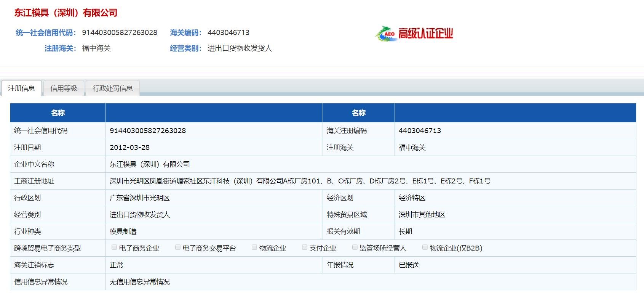This screenshot has height=299, width=644.
Task: Tick the 物流企业(仅B2B) checkbox
Action: pos(425,247)
